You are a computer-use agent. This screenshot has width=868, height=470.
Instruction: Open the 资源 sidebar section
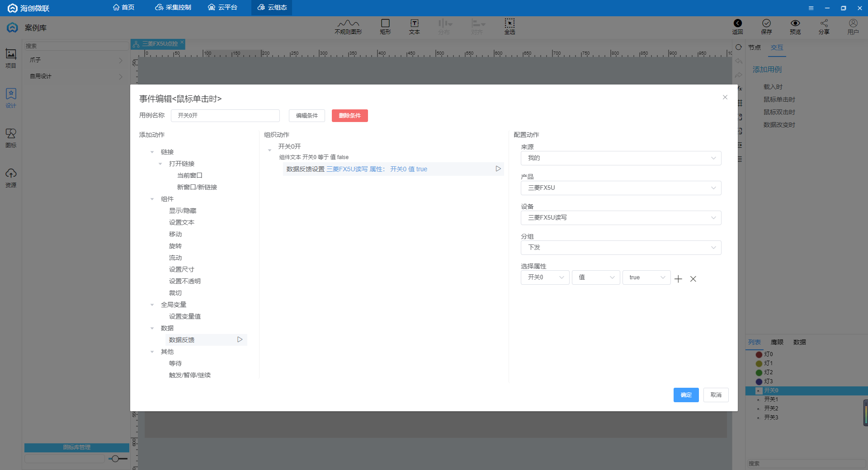(11, 178)
